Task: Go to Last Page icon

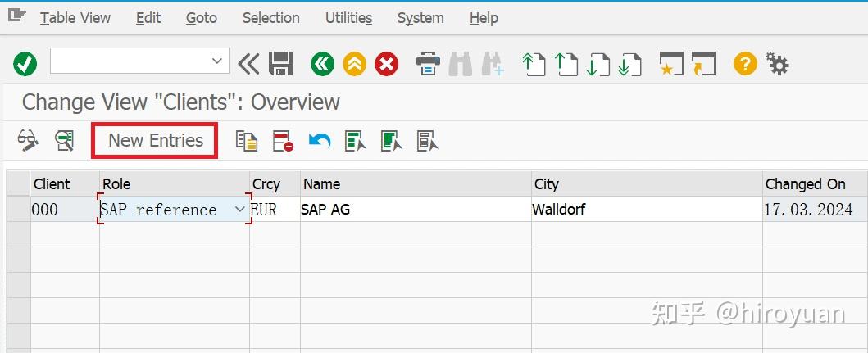Action: coord(630,64)
